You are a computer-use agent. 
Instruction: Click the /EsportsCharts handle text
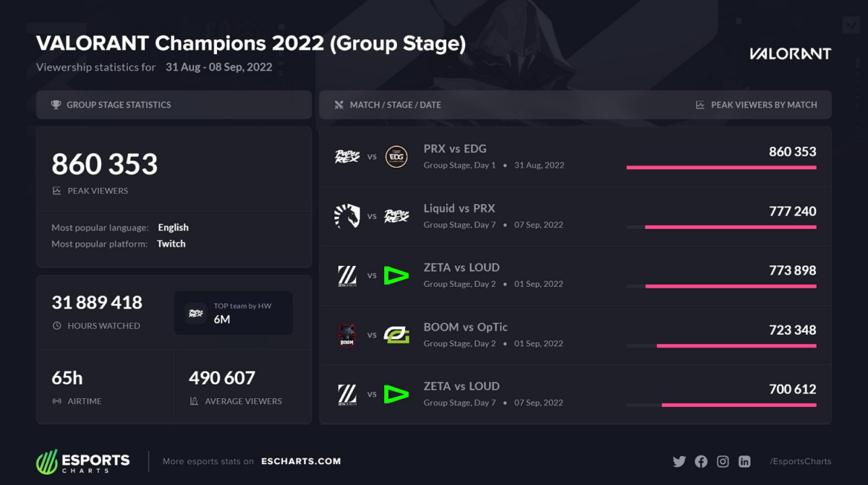[x=800, y=461]
